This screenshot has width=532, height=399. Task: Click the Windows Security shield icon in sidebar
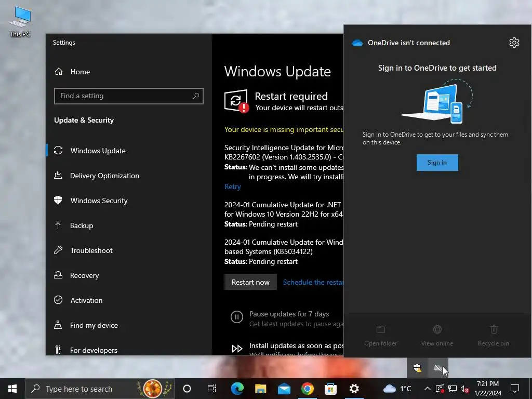(58, 200)
